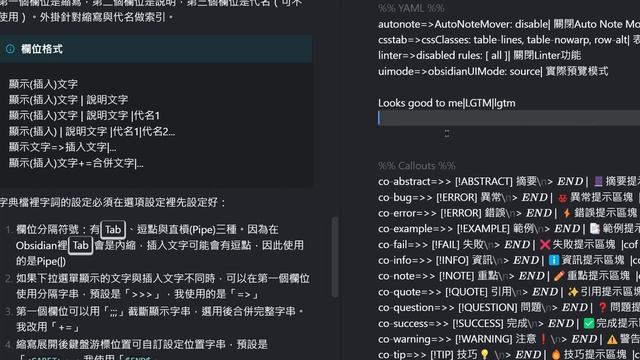640x360 pixels.
Task: Click fire emoji in co-tip line
Action: pos(556,354)
